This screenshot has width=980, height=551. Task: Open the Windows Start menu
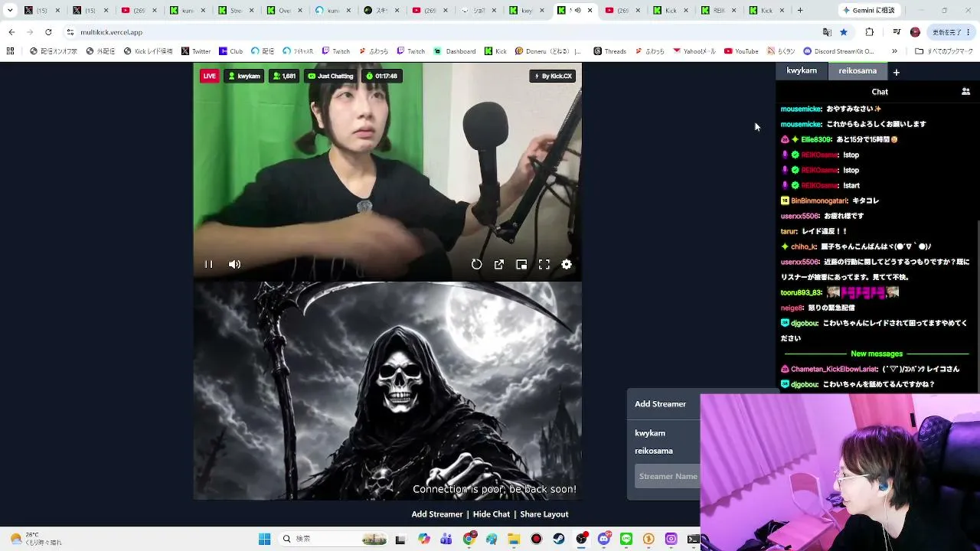point(264,539)
